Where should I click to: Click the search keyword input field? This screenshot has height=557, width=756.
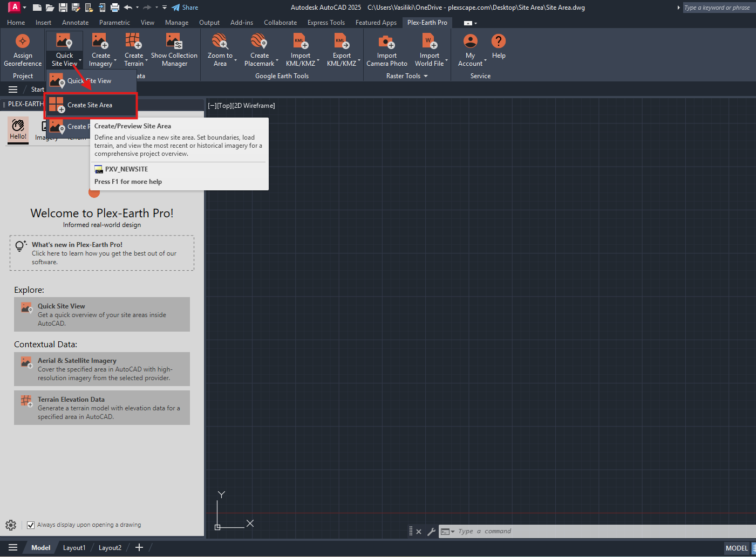(719, 8)
